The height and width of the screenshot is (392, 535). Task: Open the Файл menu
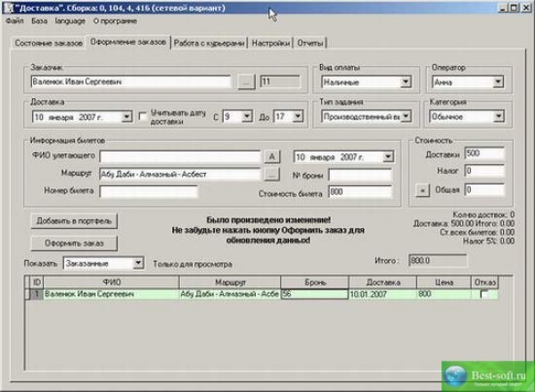14,20
